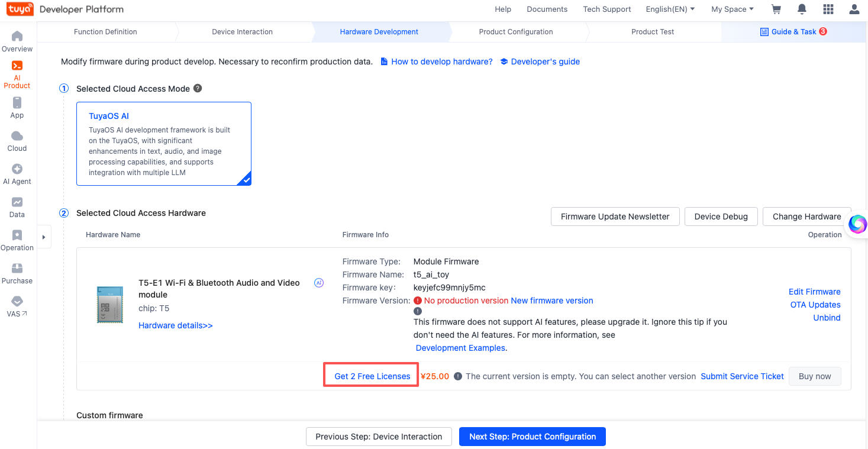Open the Documents menu item
The image size is (868, 449).
coord(547,9)
